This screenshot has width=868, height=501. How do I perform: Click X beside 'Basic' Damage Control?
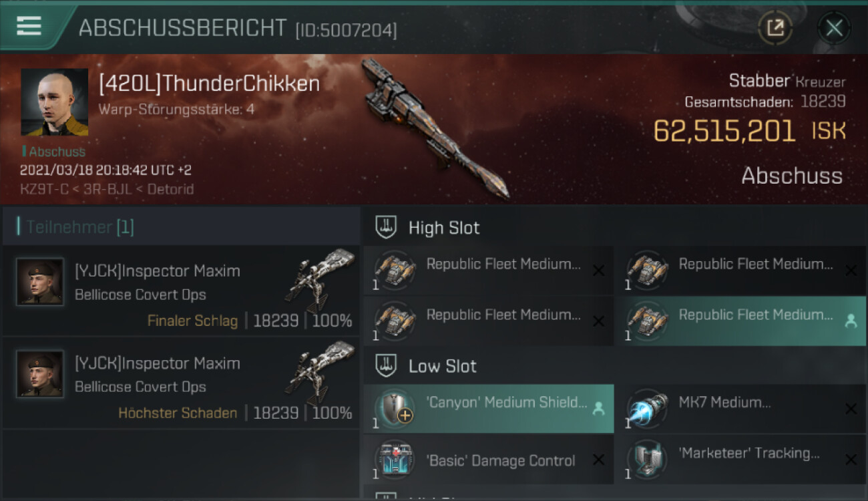click(598, 460)
